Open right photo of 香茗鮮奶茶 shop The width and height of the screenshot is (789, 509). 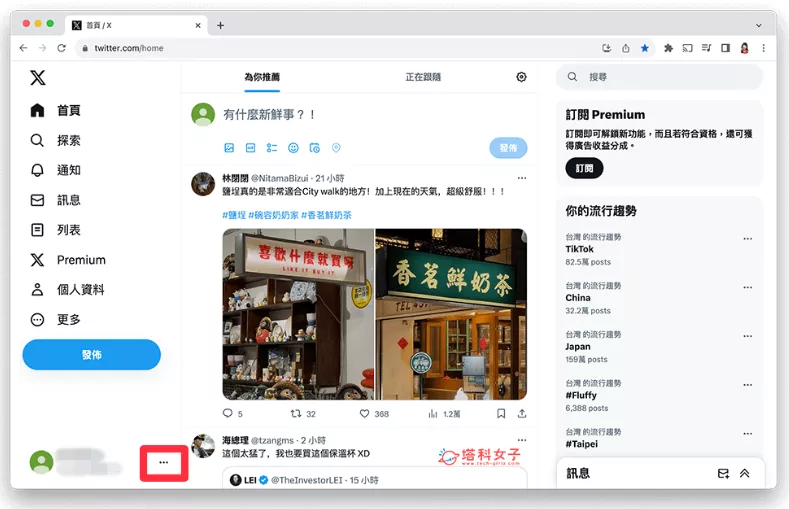tap(451, 314)
